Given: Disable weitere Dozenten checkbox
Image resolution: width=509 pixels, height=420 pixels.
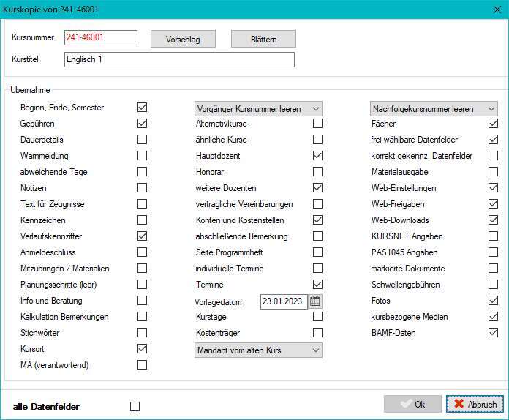Looking at the screenshot, I should pyautogui.click(x=318, y=188).
